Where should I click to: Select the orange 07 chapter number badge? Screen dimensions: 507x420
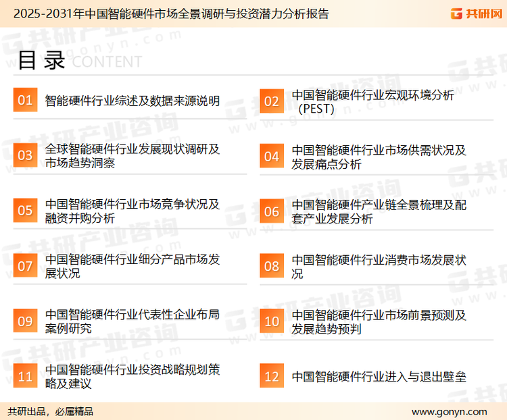[25, 265]
